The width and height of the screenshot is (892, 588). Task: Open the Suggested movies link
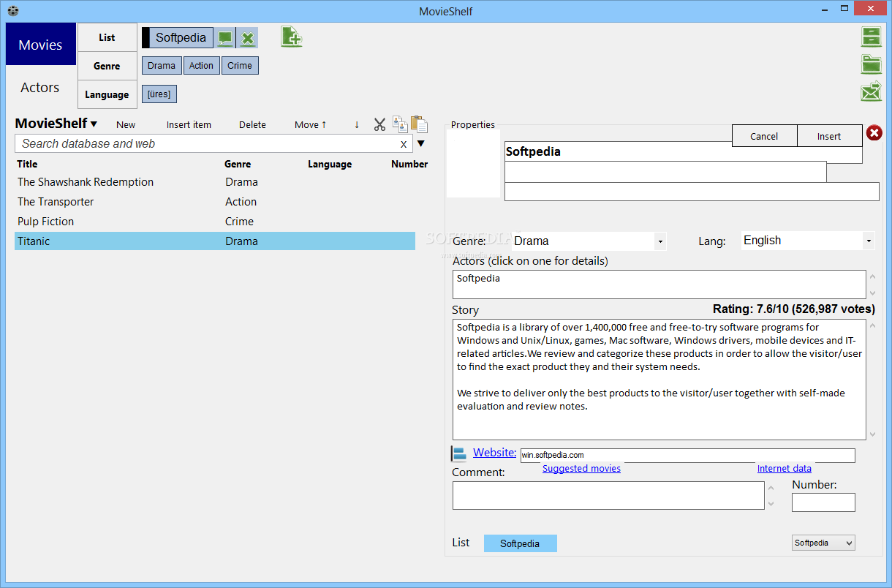[581, 469]
